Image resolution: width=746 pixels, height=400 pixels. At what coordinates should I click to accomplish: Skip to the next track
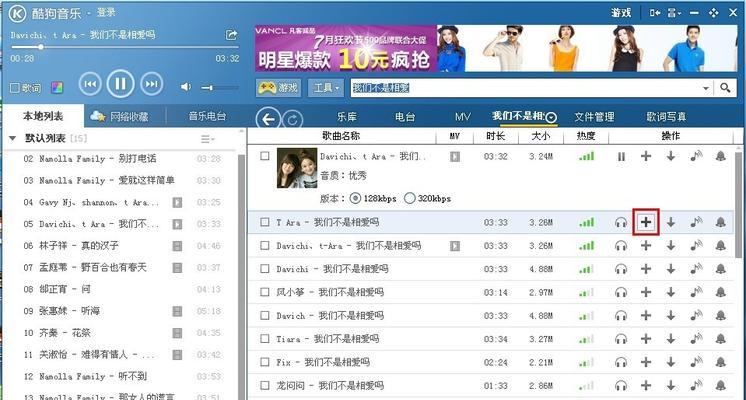151,84
